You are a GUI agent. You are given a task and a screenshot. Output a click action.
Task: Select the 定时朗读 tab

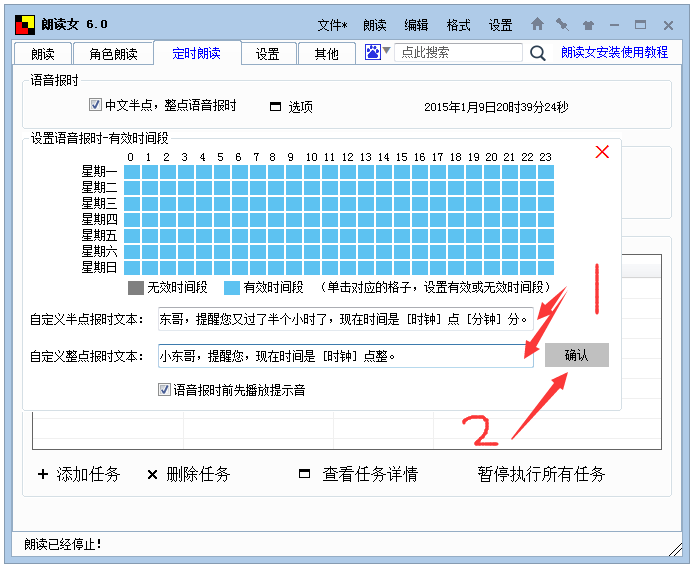click(197, 53)
